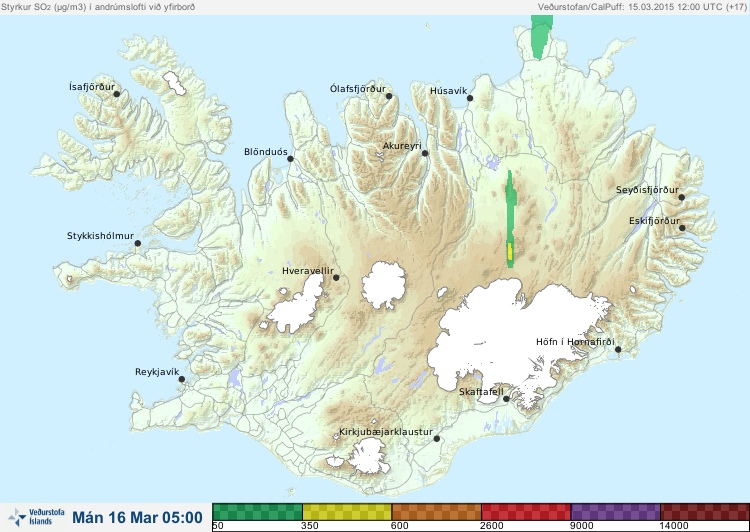
Task: Click the yellow SO2 hotspot near the plume's southern end
Action: tap(510, 251)
